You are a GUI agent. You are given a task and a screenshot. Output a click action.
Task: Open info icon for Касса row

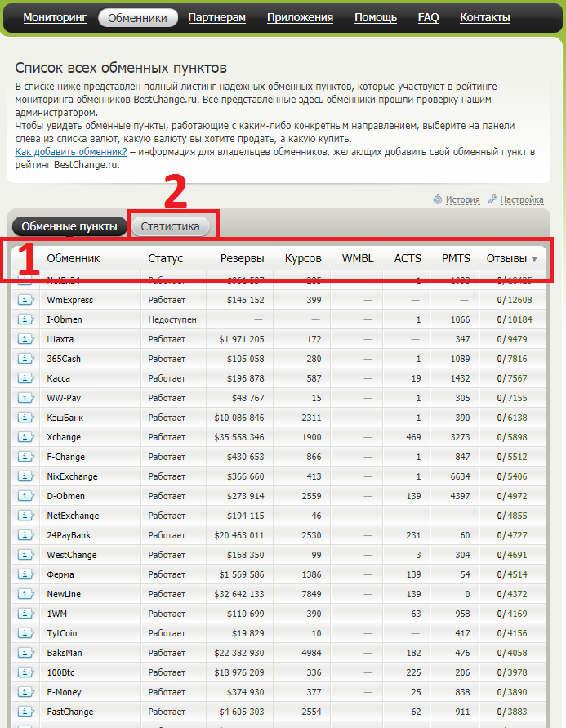point(25,378)
